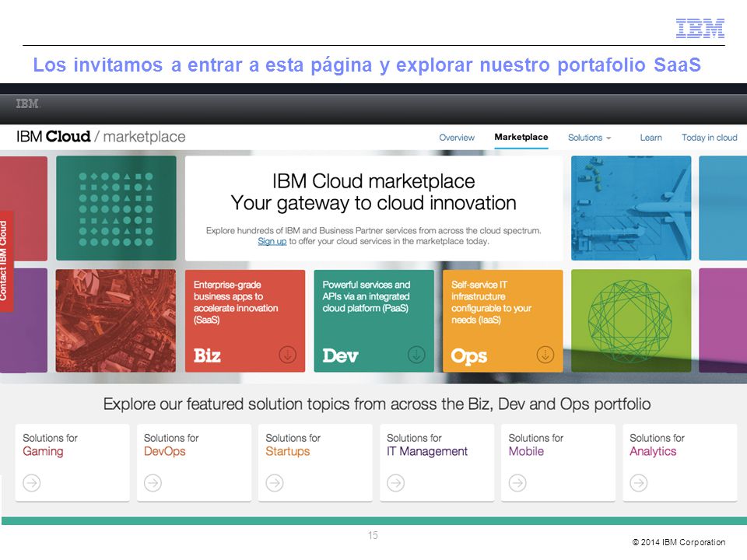Screen dimensions: 747x560
Task: Click the IBM logo in dark header bar
Action: (27, 103)
